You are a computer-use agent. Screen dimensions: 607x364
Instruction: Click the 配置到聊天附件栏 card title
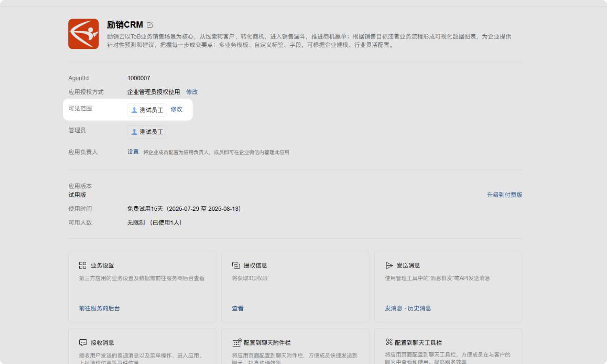[267, 343]
